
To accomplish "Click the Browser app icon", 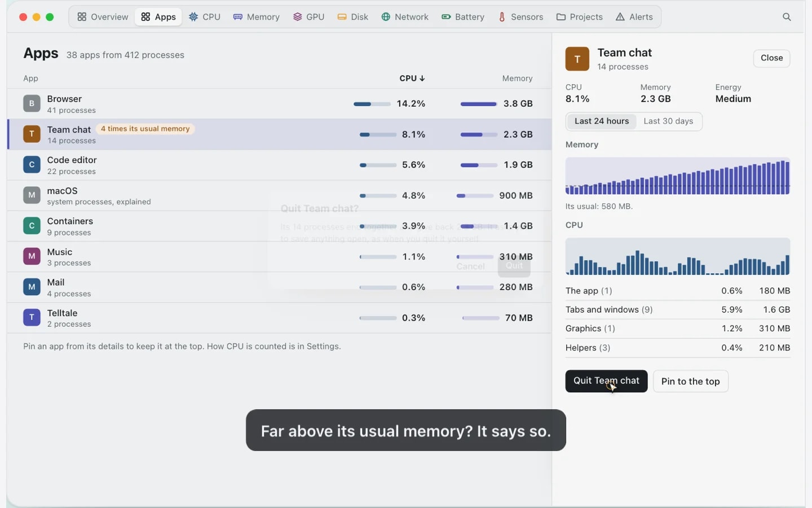I will pyautogui.click(x=32, y=103).
